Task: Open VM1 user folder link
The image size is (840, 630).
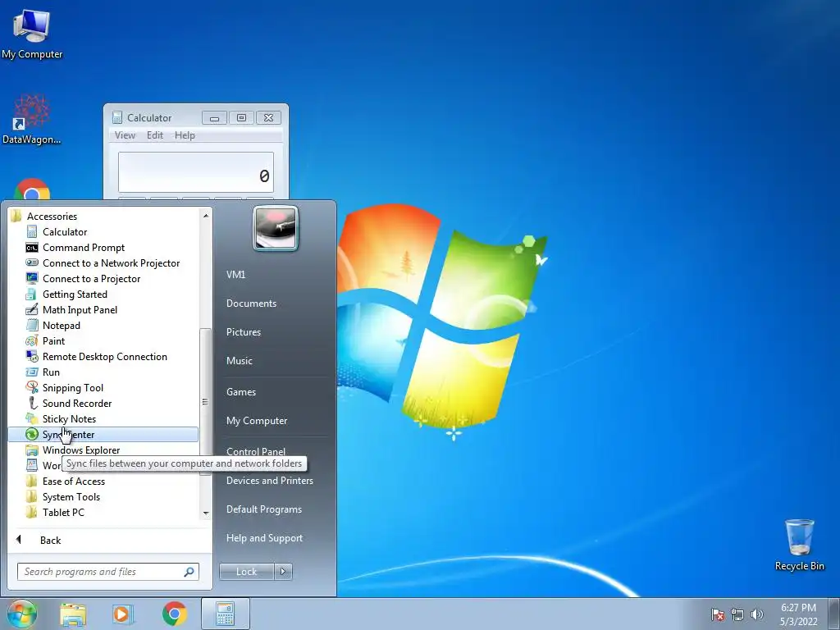Action: (x=235, y=274)
